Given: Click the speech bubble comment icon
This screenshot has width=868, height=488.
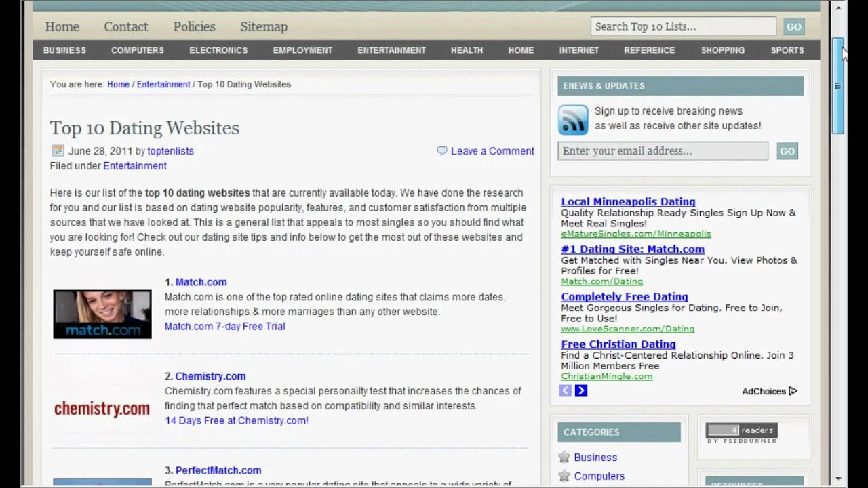Looking at the screenshot, I should pyautogui.click(x=442, y=150).
